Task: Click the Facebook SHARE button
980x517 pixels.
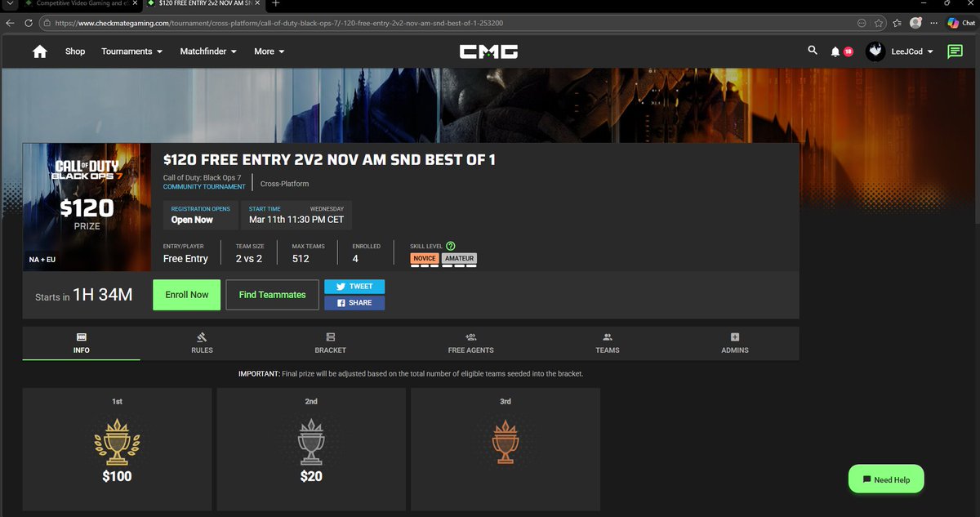Action: tap(354, 302)
